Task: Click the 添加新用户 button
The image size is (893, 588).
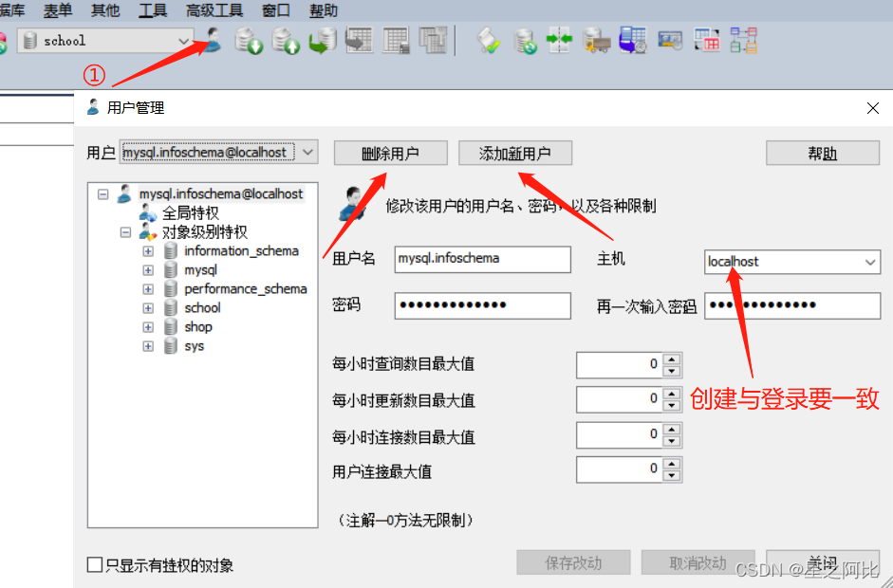Action: (x=515, y=153)
